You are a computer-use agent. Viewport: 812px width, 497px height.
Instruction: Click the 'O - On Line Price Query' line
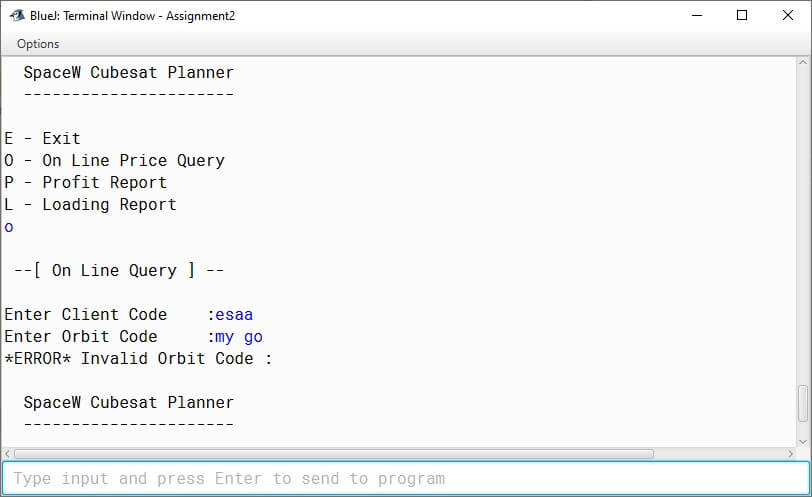pos(114,160)
